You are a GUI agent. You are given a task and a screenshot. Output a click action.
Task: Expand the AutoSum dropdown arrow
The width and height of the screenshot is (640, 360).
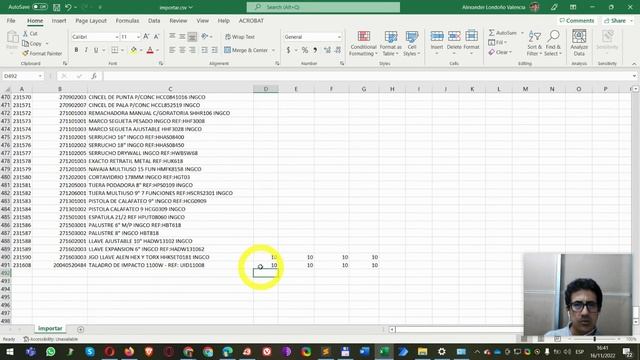522,33
